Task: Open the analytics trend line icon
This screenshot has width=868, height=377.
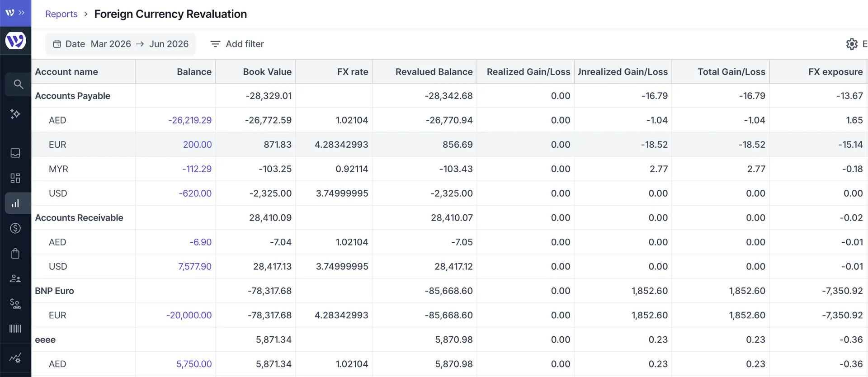Action: pyautogui.click(x=15, y=358)
